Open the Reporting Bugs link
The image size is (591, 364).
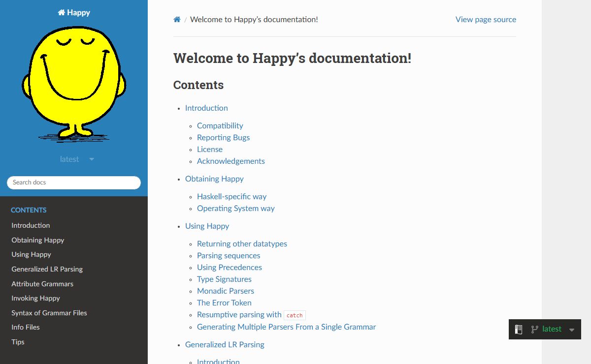click(x=223, y=138)
